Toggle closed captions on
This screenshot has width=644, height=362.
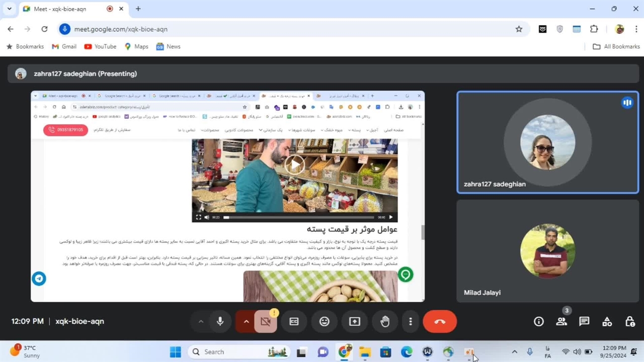click(x=294, y=322)
